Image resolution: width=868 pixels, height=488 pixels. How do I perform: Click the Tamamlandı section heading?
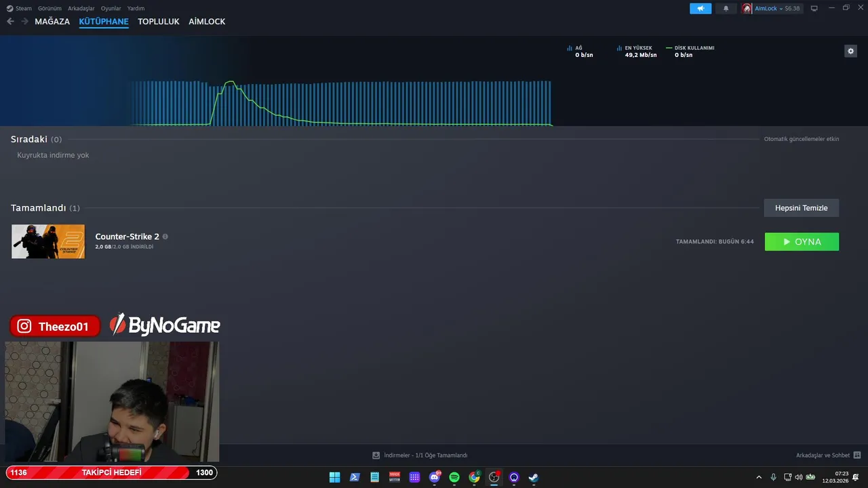click(x=45, y=208)
